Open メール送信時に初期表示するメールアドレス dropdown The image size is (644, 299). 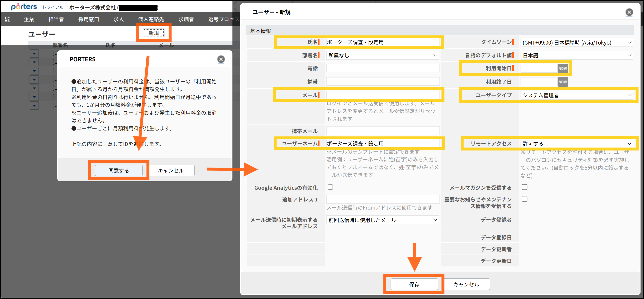pos(382,220)
